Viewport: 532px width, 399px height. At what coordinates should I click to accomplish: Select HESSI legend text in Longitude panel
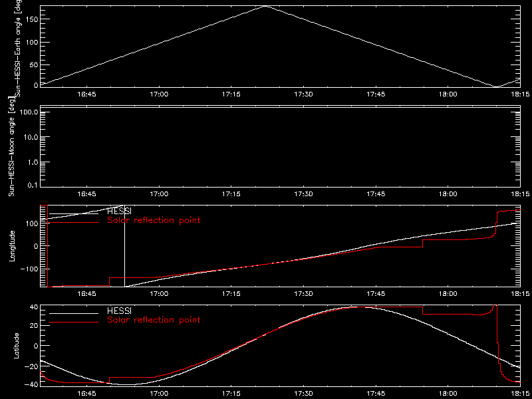click(x=119, y=212)
